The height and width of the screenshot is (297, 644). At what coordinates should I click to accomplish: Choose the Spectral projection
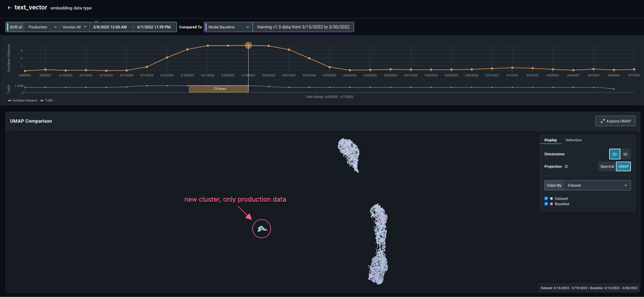tap(607, 167)
